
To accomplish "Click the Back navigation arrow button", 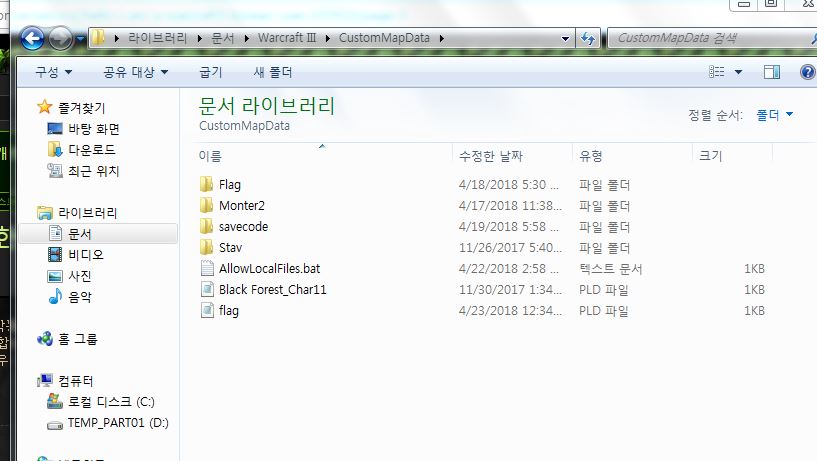I will [x=32, y=39].
